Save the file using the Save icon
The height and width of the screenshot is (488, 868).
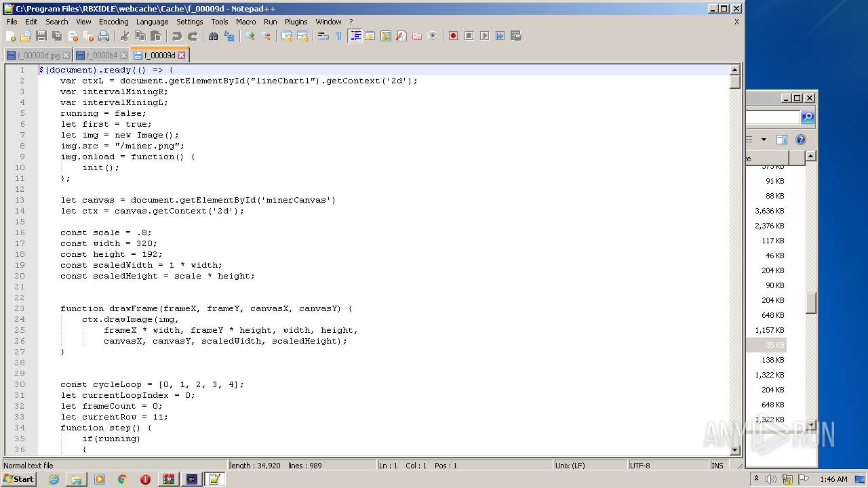41,36
